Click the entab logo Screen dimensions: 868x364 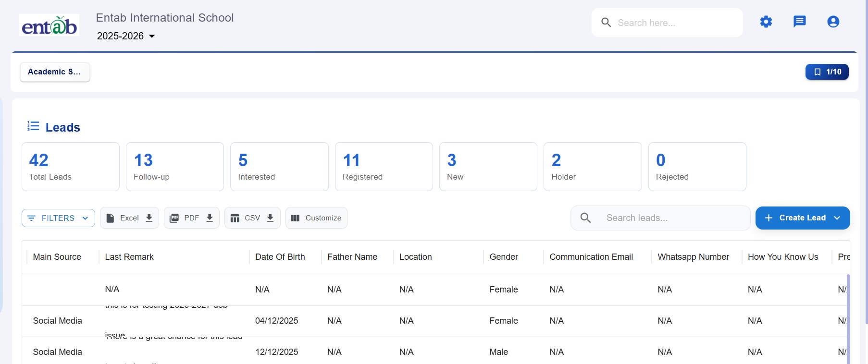point(49,25)
